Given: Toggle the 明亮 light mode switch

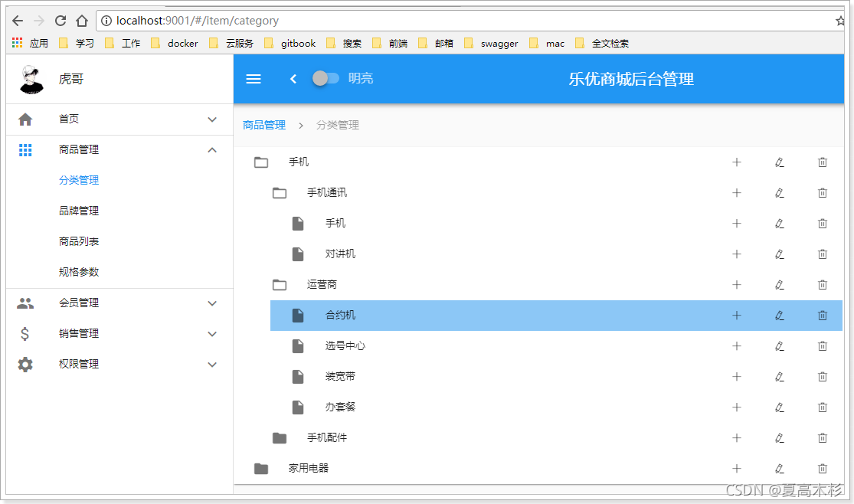Looking at the screenshot, I should (x=325, y=78).
